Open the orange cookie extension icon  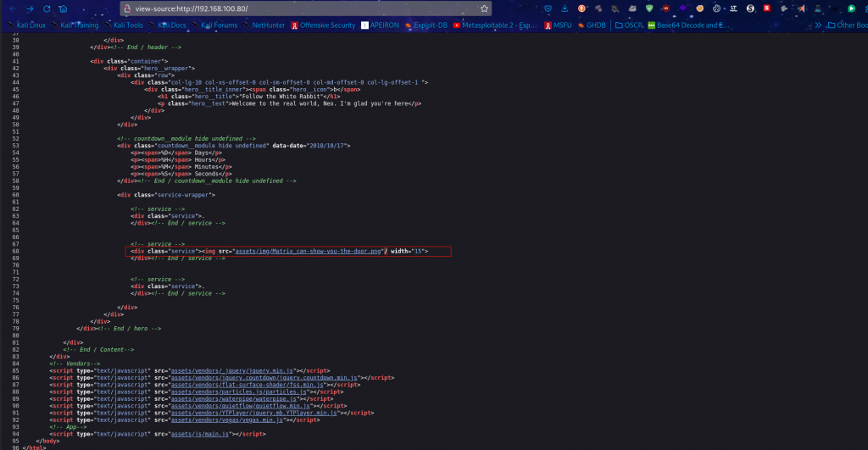click(699, 8)
